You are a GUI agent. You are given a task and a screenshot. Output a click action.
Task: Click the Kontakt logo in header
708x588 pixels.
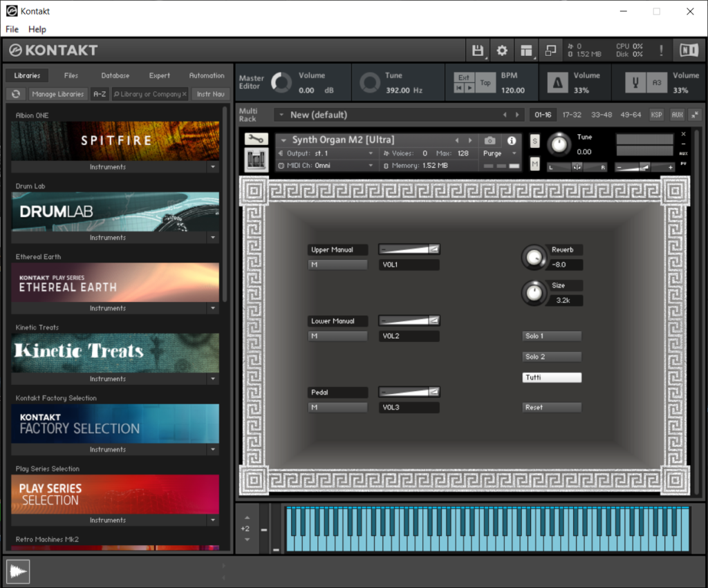click(53, 50)
